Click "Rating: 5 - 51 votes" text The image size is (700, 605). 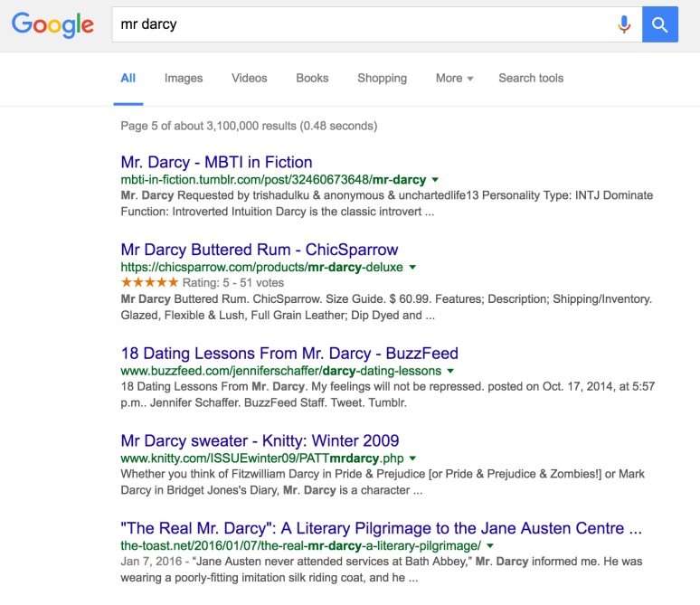tap(233, 283)
